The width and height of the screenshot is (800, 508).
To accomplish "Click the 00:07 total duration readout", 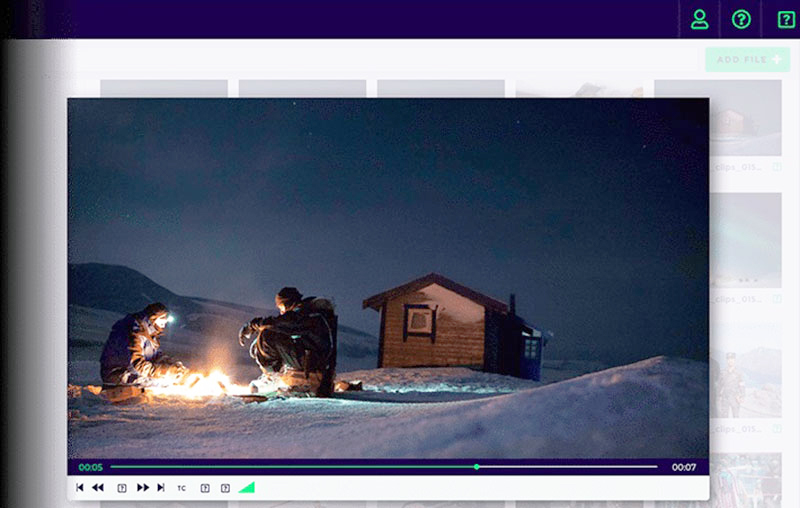I will tap(684, 467).
